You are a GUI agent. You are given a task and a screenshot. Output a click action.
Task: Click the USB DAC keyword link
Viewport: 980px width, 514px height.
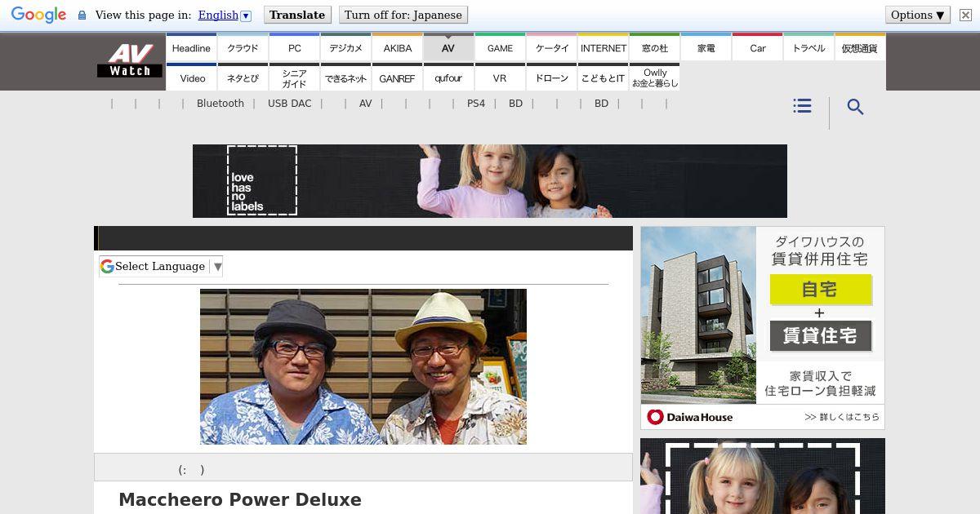pos(289,104)
